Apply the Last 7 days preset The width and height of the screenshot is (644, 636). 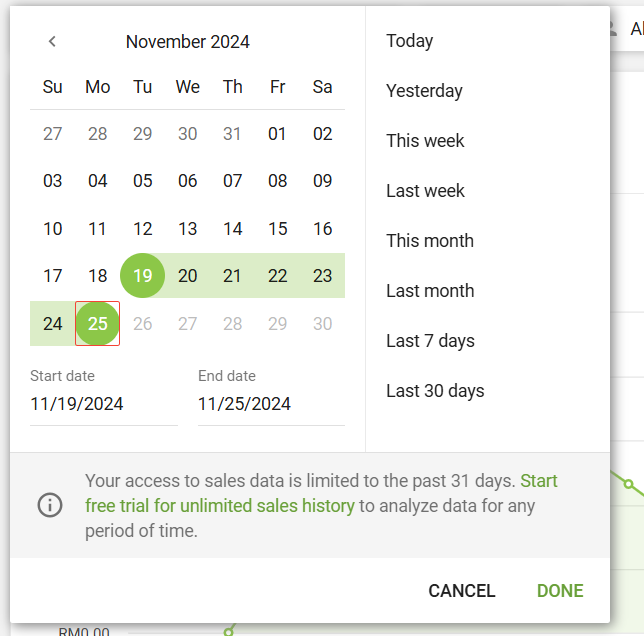tap(430, 341)
